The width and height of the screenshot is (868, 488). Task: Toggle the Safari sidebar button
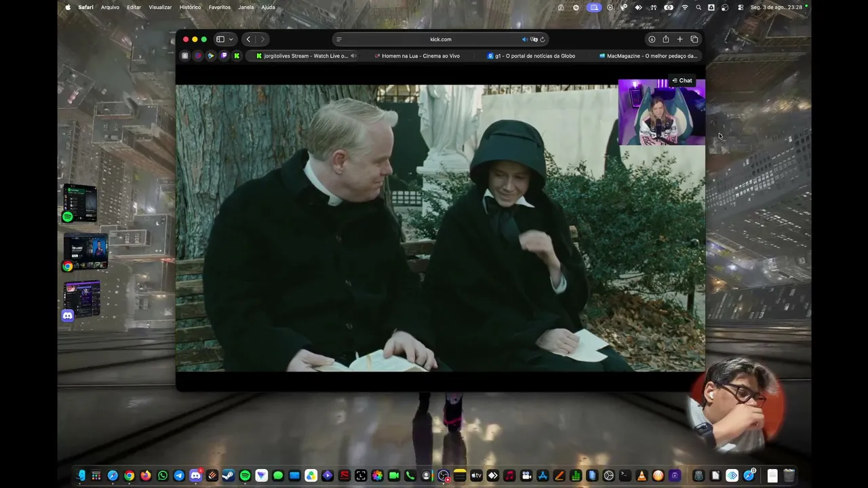[x=220, y=39]
